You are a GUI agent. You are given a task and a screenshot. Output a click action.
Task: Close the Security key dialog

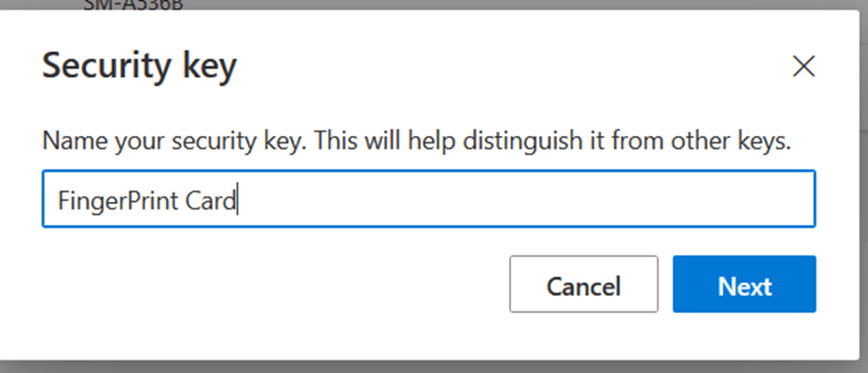tap(804, 66)
